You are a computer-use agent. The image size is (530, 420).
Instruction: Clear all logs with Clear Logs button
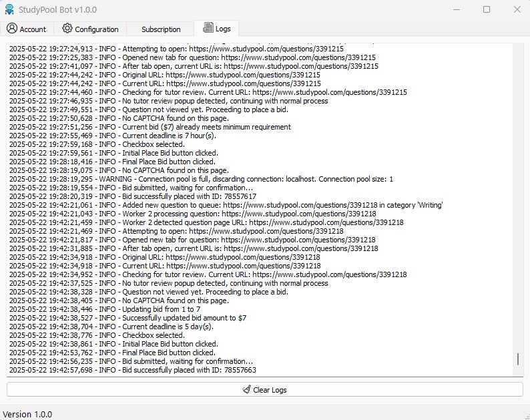[x=264, y=389]
